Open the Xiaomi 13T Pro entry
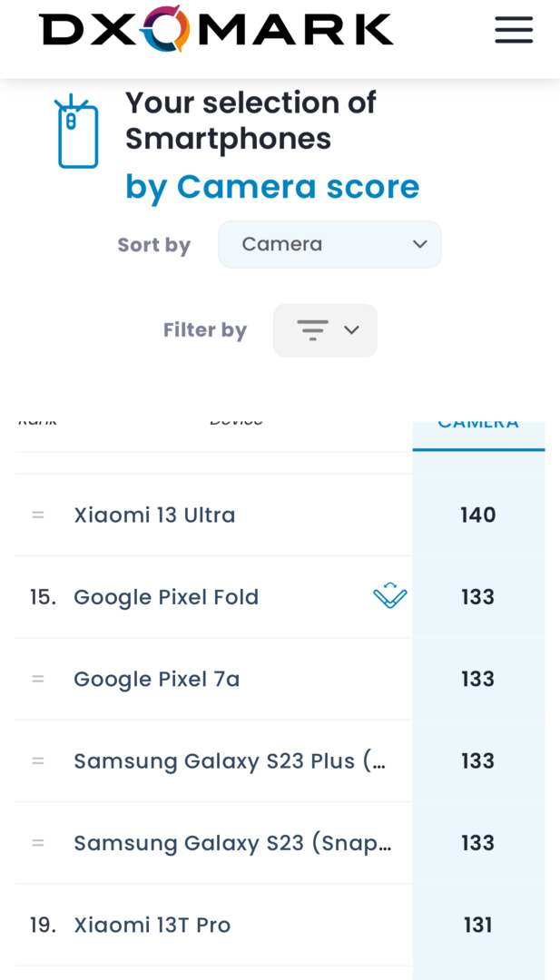The width and height of the screenshot is (560, 980). tap(152, 925)
